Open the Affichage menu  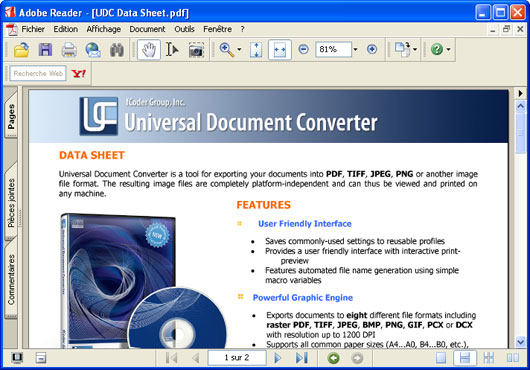pos(103,29)
